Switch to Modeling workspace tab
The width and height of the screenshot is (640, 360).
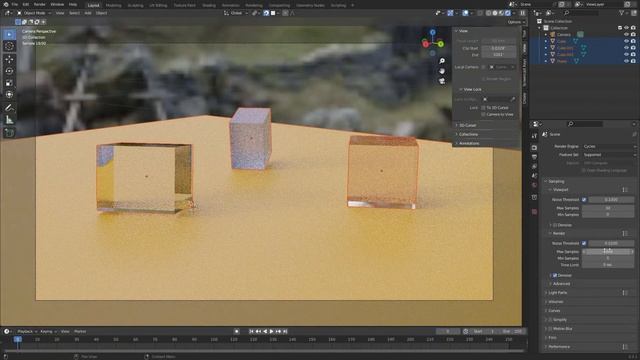113,5
